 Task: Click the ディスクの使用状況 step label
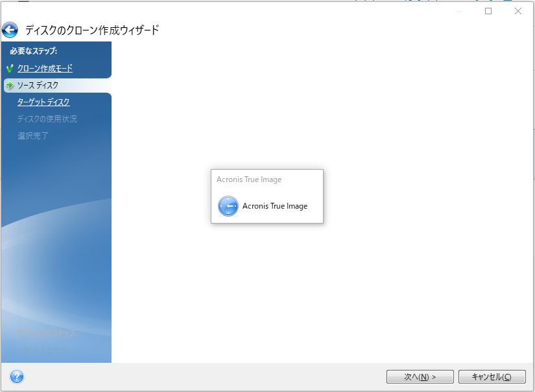47,119
